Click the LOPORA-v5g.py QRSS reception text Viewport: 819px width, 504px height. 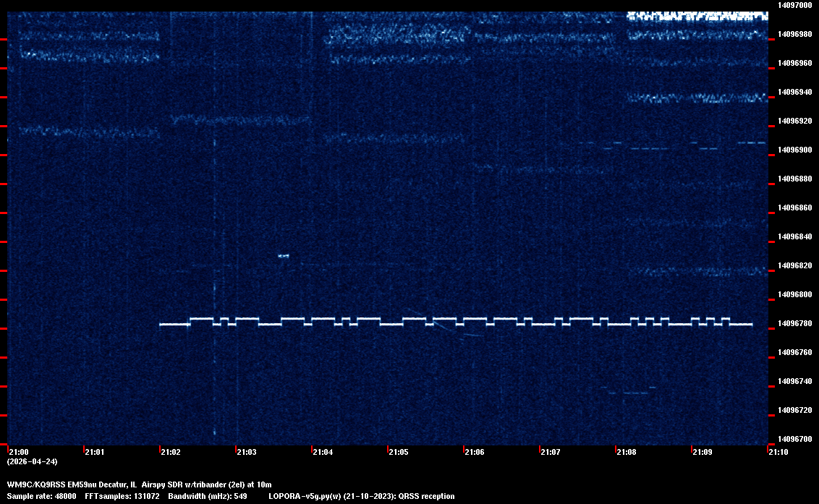[362, 497]
